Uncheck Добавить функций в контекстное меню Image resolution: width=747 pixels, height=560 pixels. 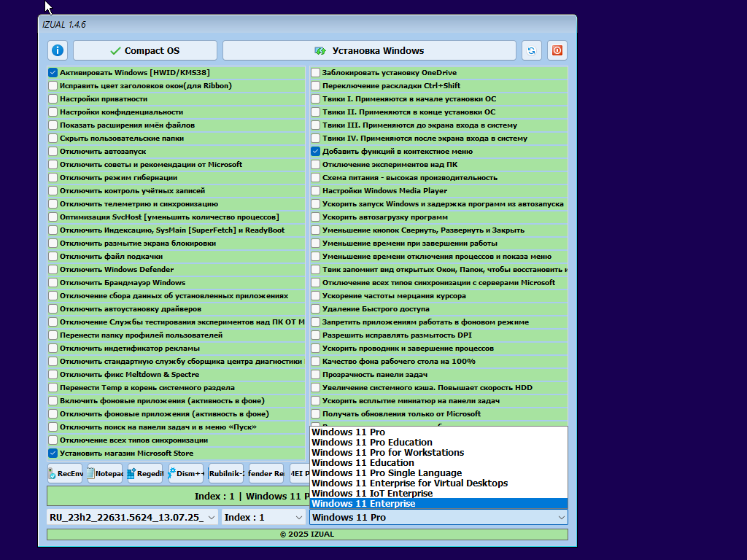coord(315,152)
